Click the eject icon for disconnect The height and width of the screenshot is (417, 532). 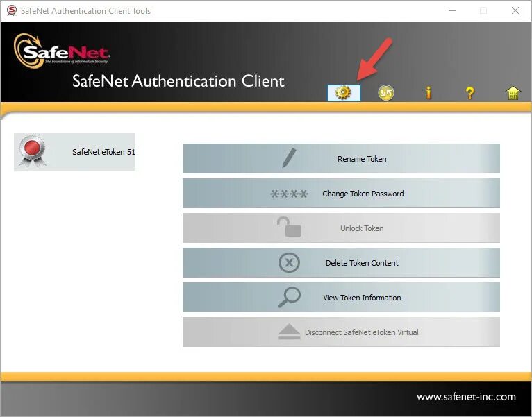tap(289, 332)
